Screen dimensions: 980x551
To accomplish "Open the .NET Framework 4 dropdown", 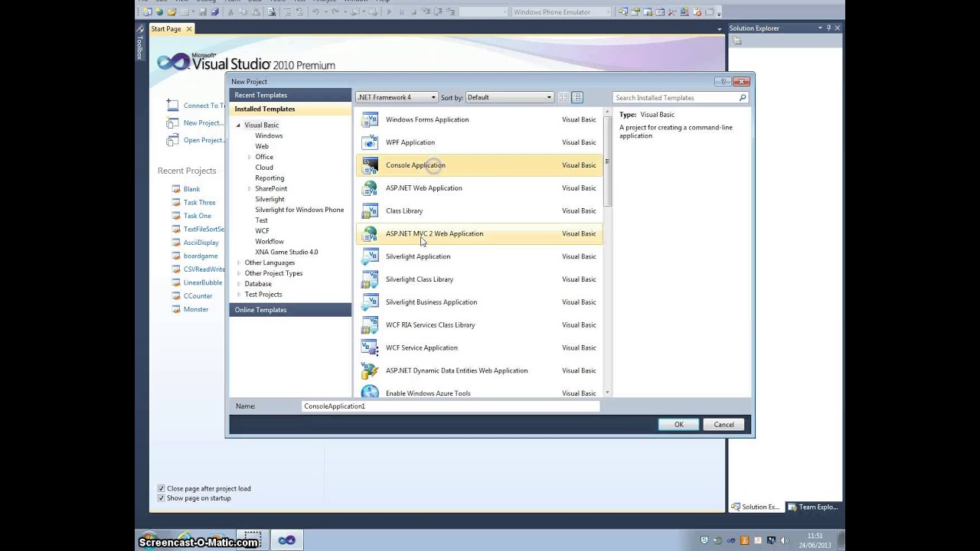I will tap(397, 97).
